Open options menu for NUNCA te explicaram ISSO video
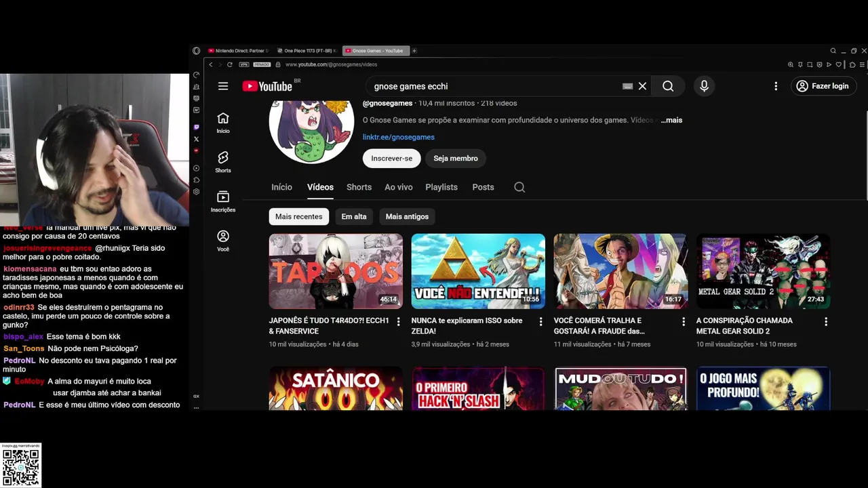Image resolution: width=868 pixels, height=488 pixels. pyautogui.click(x=540, y=322)
